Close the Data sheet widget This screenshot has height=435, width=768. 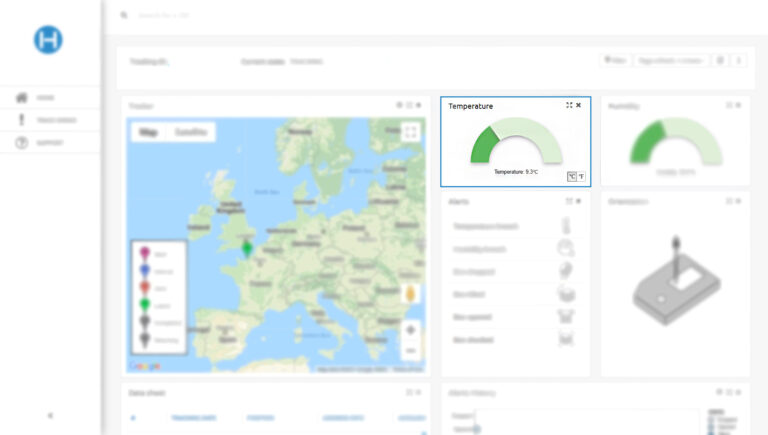pyautogui.click(x=419, y=392)
